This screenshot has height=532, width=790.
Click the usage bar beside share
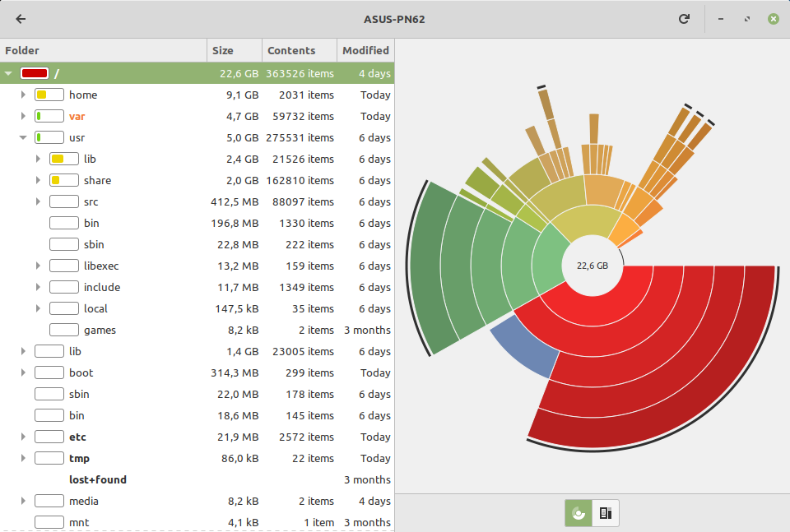[63, 181]
